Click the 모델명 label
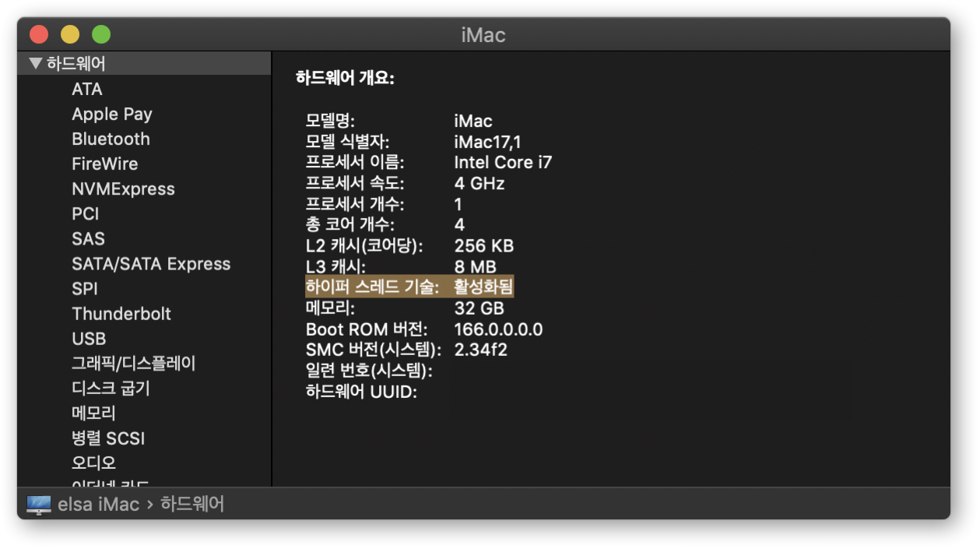The height and width of the screenshot is (549, 980). (x=330, y=121)
